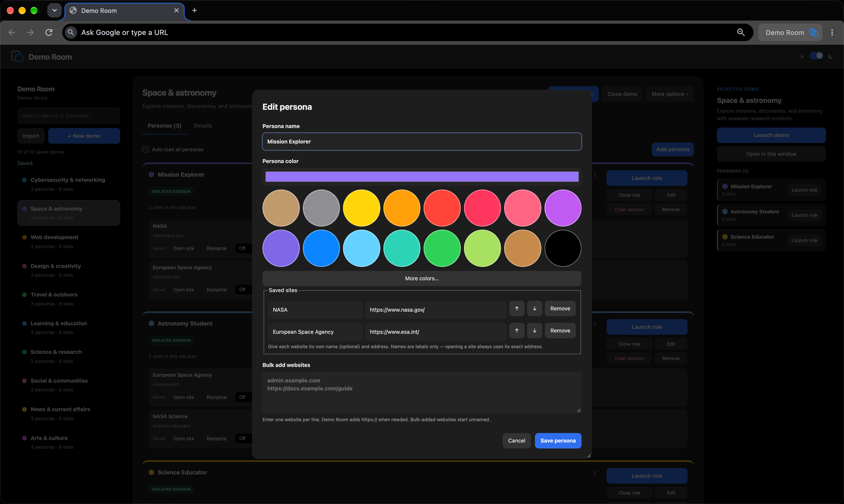Click Launch demo in right panel
Viewport: 844px width, 504px height.
pos(771,135)
